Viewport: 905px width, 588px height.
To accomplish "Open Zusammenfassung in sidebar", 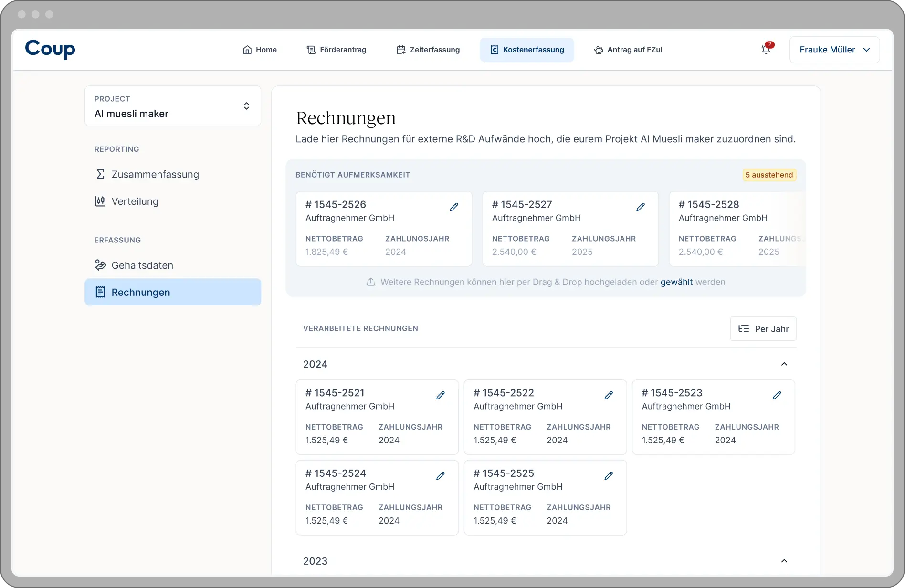I will click(x=173, y=174).
